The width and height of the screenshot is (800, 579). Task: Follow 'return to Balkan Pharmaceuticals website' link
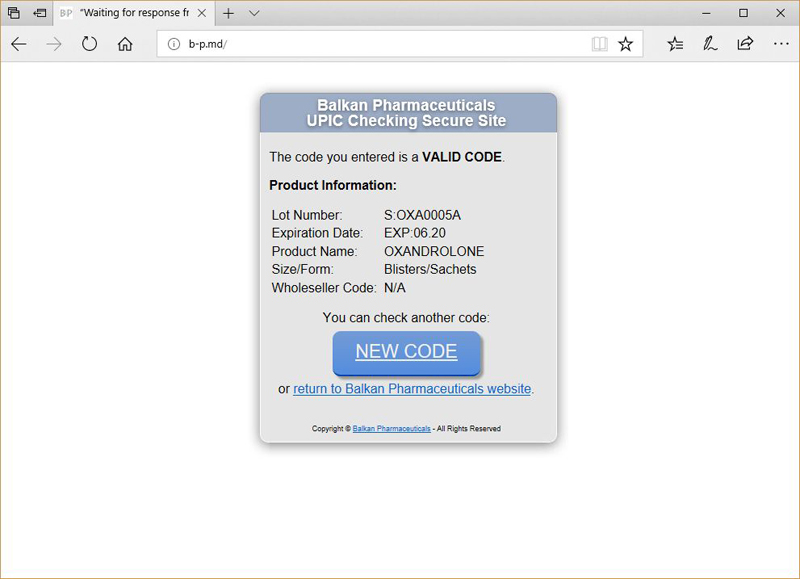(412, 389)
